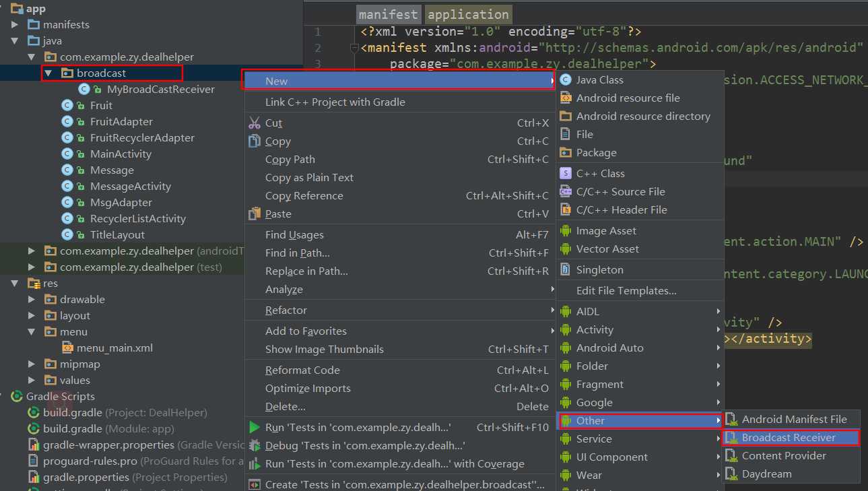Click the Gradle Scripts icon
Image resolution: width=868 pixels, height=491 pixels.
[x=17, y=396]
